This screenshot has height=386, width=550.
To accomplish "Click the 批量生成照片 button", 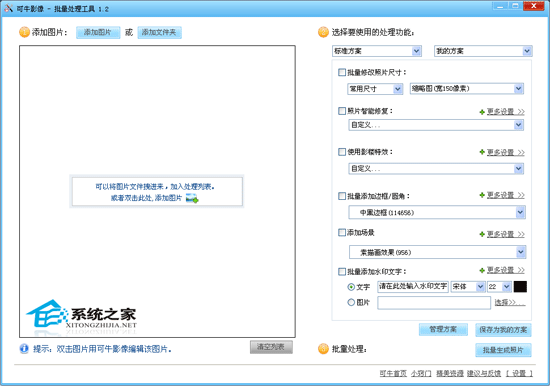I will coord(503,350).
